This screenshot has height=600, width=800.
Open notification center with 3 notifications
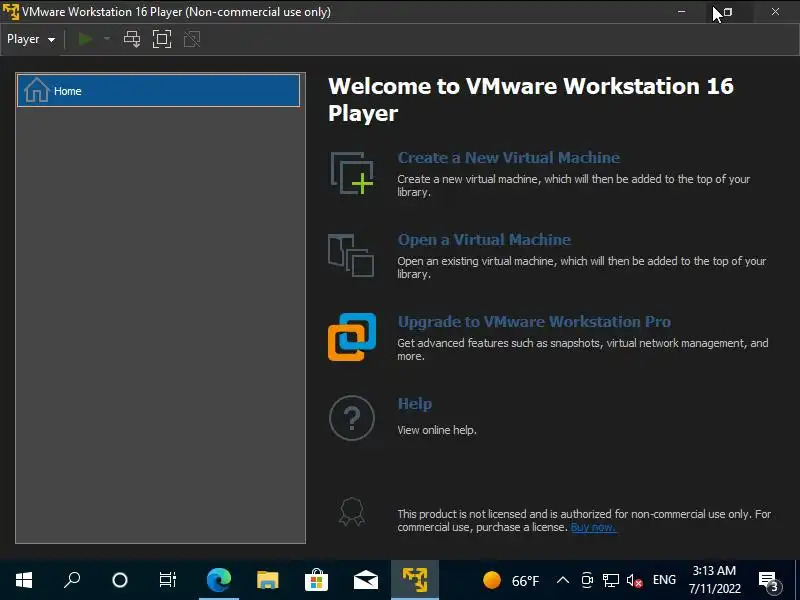(x=770, y=581)
